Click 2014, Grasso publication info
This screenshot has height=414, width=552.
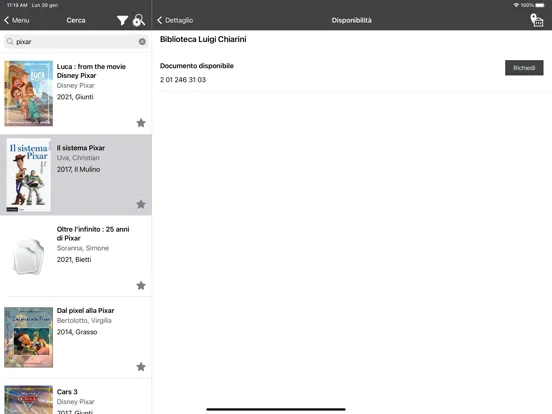(x=77, y=332)
